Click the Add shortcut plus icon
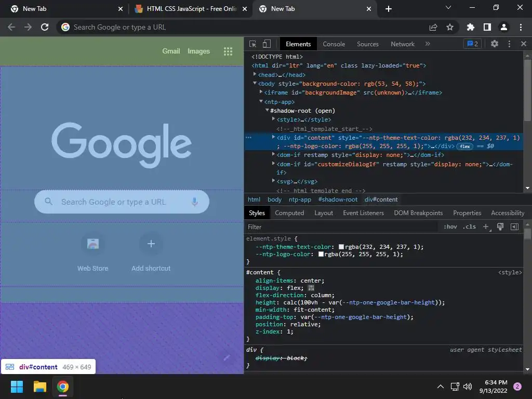The width and height of the screenshot is (532, 399). point(151,244)
